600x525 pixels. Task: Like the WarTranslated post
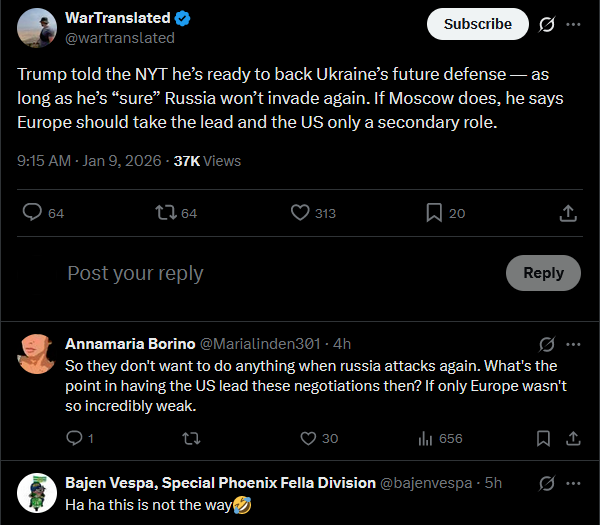click(x=300, y=213)
